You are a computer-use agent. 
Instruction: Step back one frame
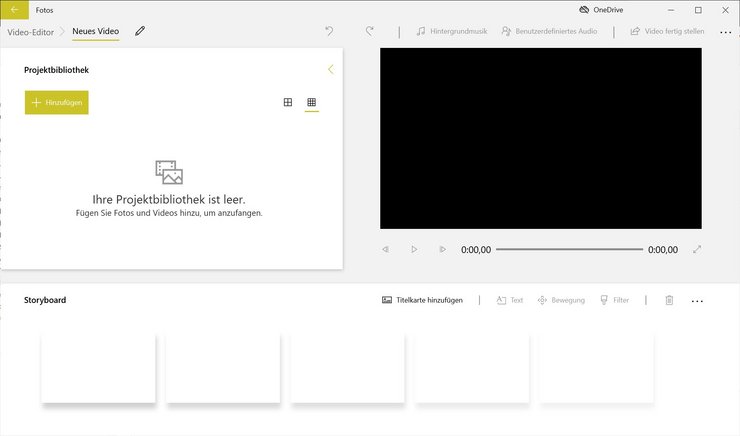[385, 249]
